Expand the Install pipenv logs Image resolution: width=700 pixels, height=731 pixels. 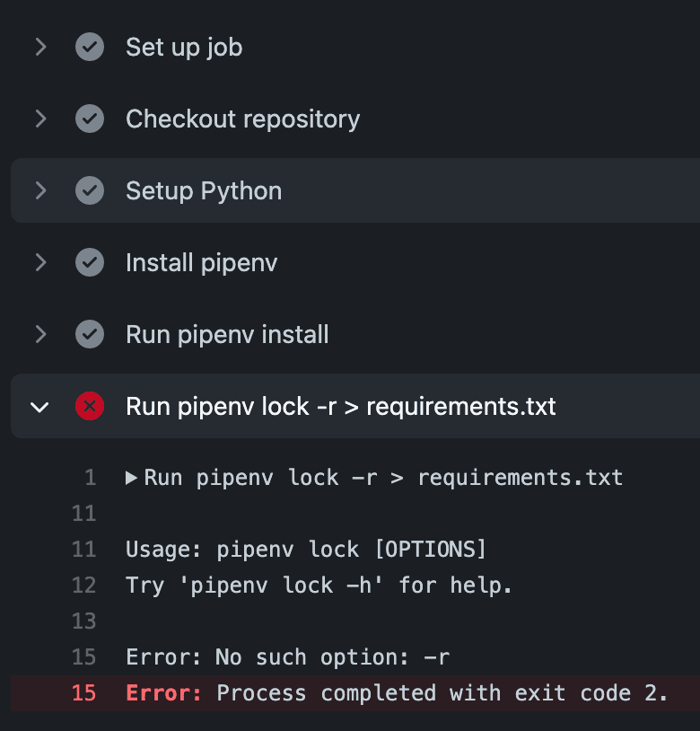(40, 262)
